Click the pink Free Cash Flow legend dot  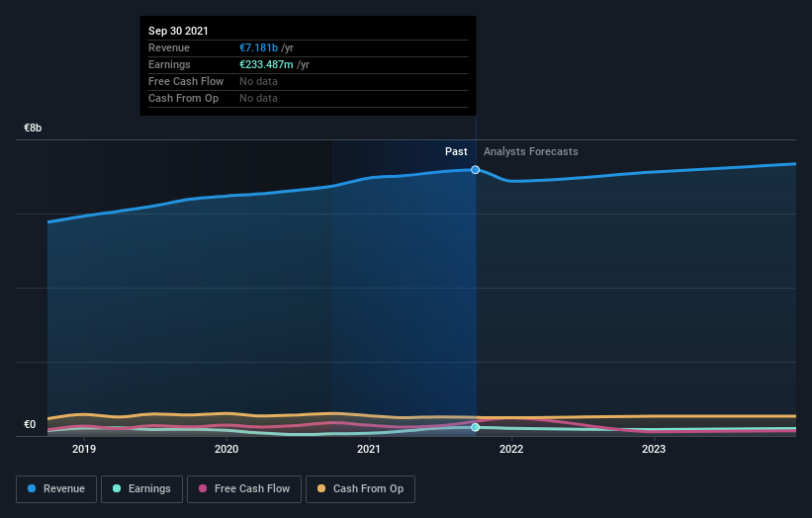point(203,488)
